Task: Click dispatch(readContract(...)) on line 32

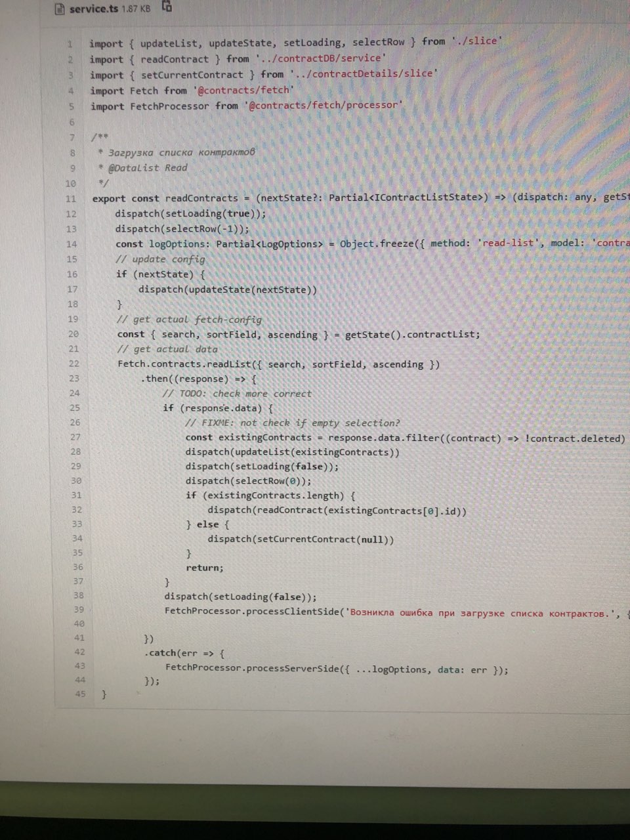Action: [337, 511]
